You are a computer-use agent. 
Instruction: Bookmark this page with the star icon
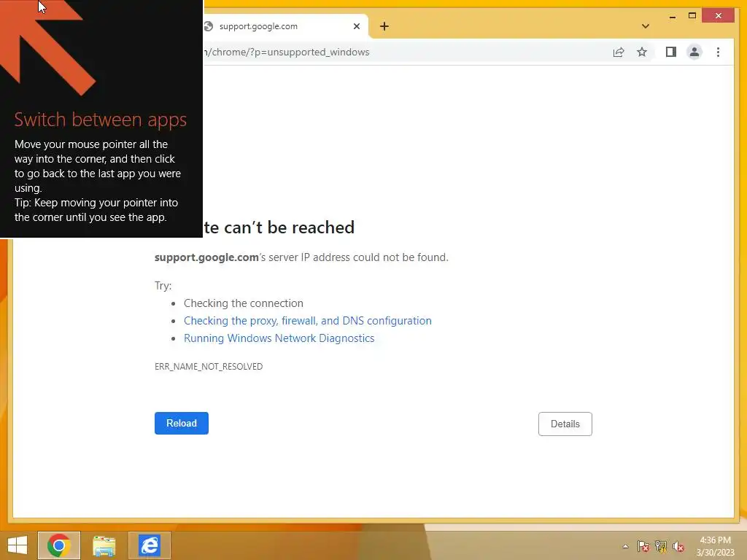pyautogui.click(x=642, y=52)
